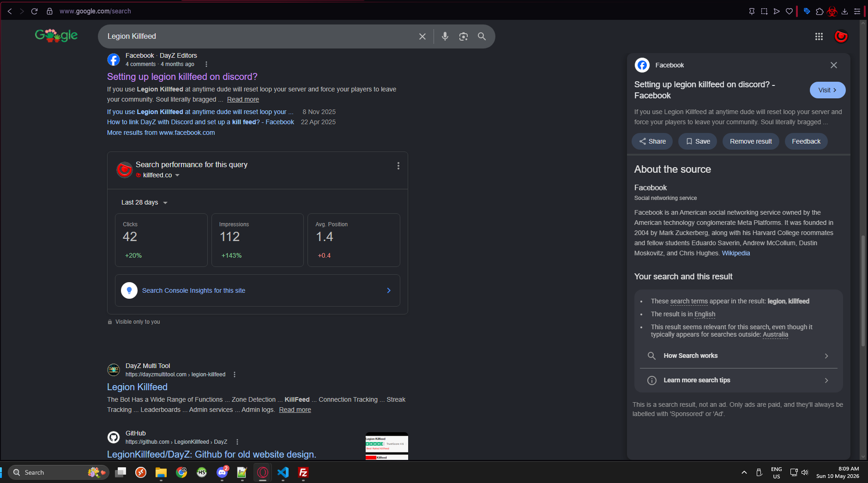
Task: Open Opera browser from the taskbar
Action: [263, 472]
